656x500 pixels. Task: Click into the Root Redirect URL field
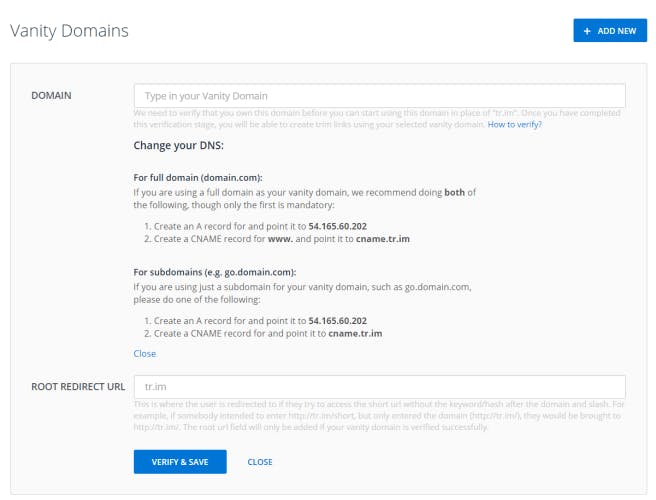coord(379,386)
